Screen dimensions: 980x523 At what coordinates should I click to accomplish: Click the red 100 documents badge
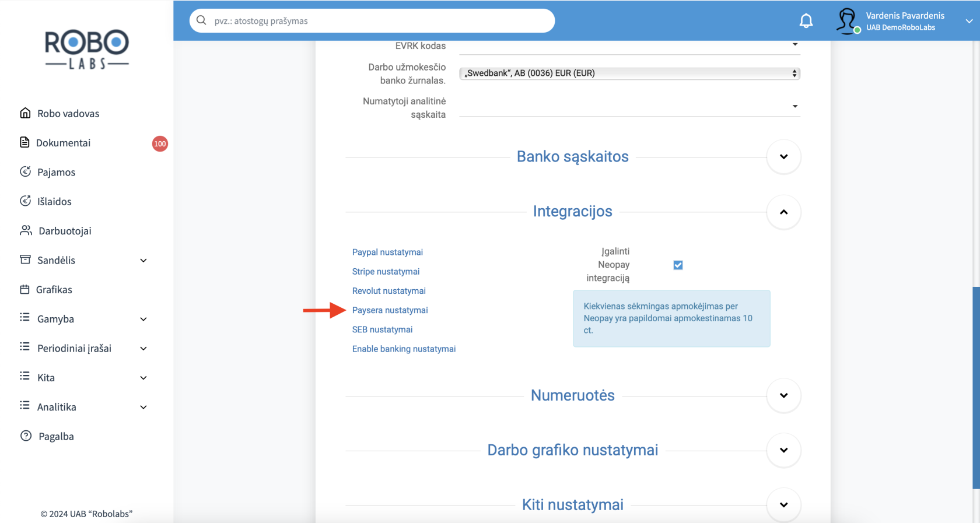coord(160,143)
